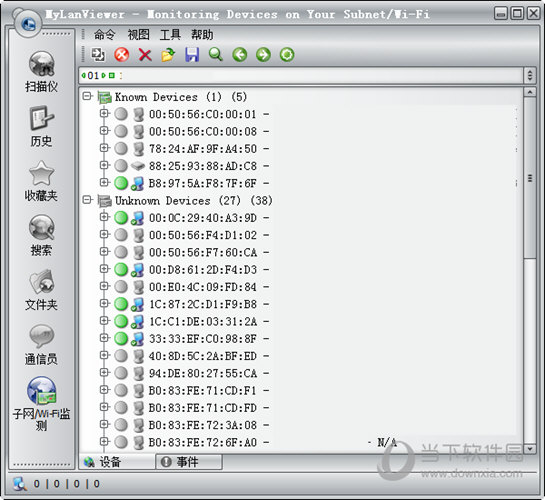Click the vertical scrollbar thumb of device list

pyautogui.click(x=530, y=178)
